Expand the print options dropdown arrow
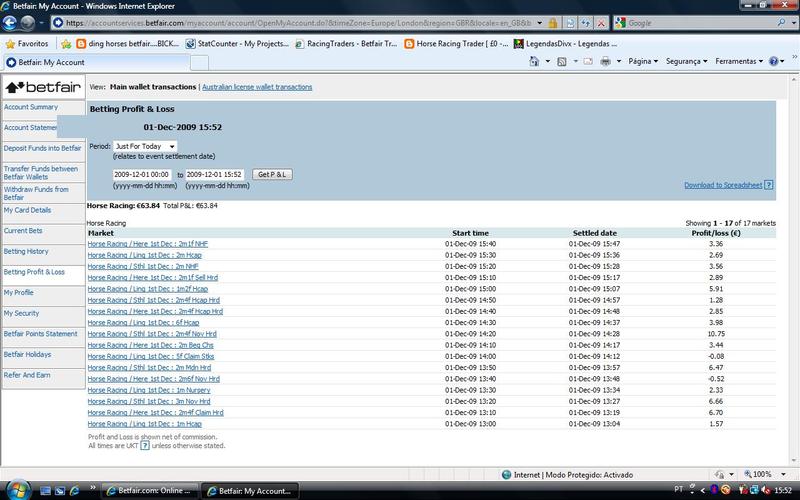The height and width of the screenshot is (500, 800). (x=619, y=61)
